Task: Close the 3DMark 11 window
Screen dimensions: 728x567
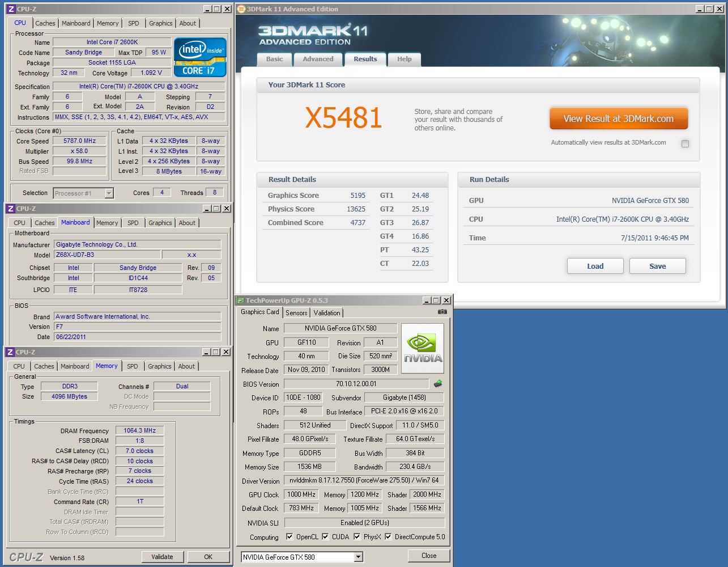Action: click(x=720, y=9)
